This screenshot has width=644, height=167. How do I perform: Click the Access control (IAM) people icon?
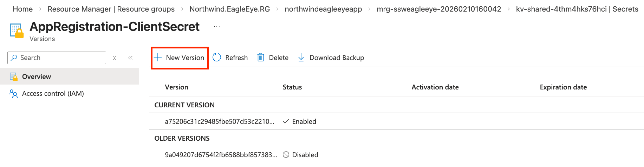[13, 94]
